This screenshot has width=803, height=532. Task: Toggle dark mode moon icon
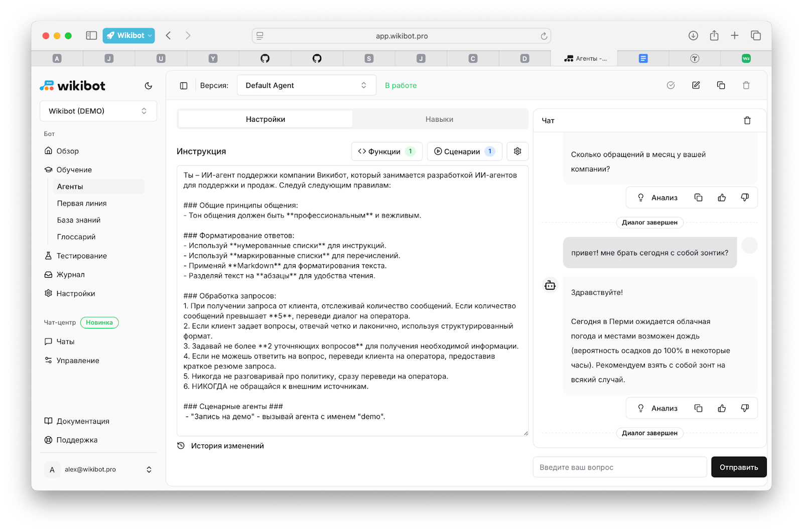click(x=148, y=86)
